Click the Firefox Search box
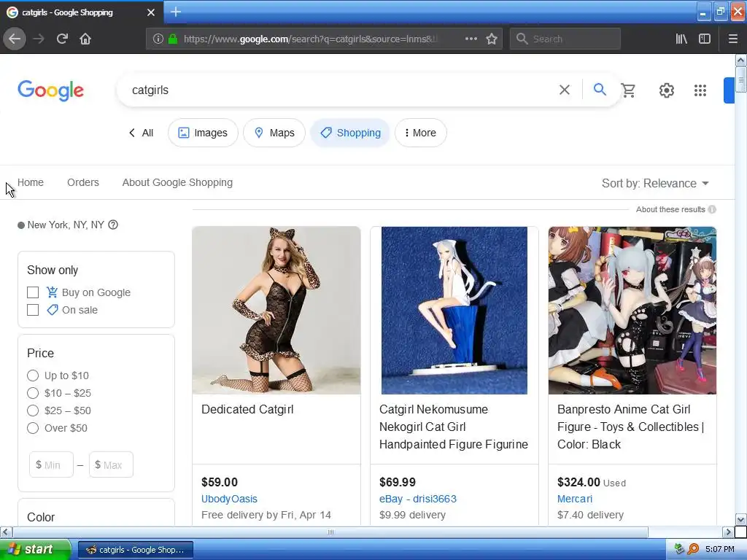The height and width of the screenshot is (560, 747). [x=565, y=39]
